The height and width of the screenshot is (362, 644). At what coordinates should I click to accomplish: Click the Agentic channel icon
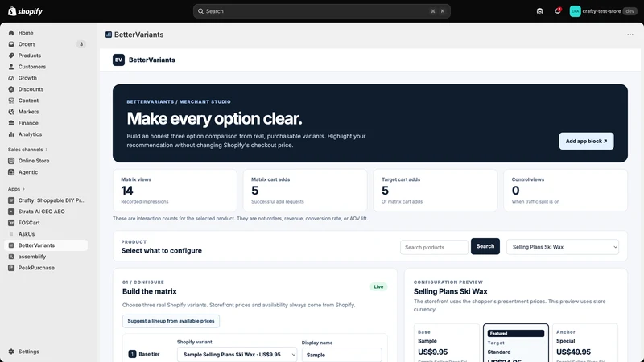click(11, 172)
